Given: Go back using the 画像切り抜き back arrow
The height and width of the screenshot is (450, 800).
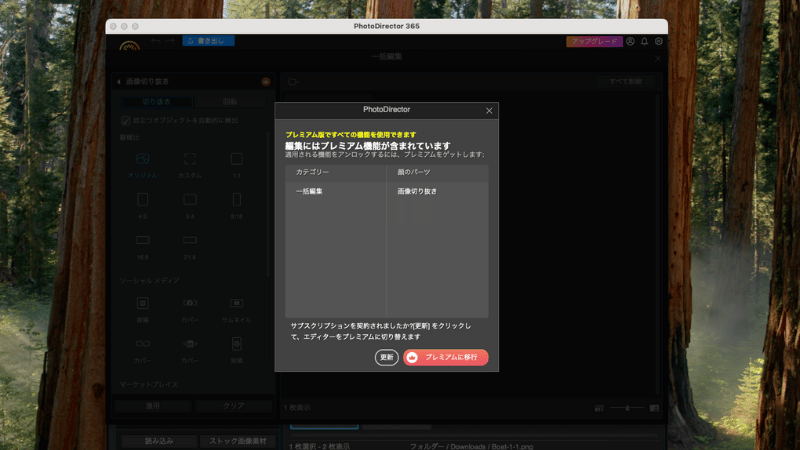Looking at the screenshot, I should (x=119, y=82).
